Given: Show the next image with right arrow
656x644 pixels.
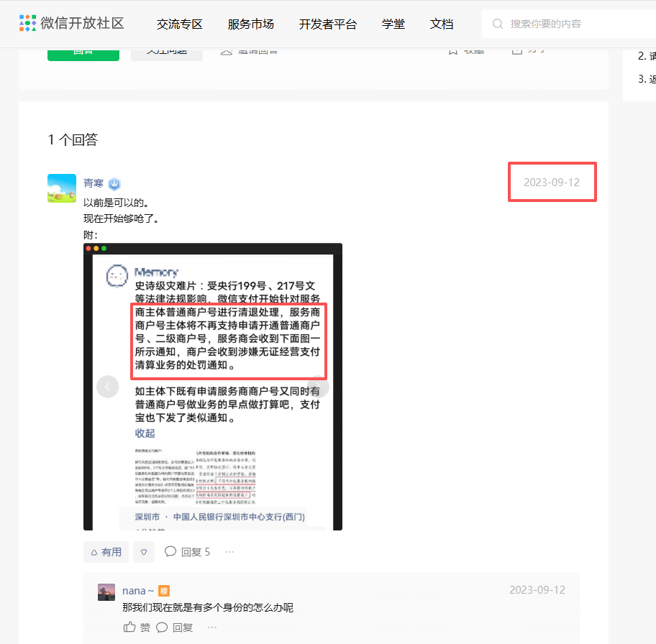Looking at the screenshot, I should click(318, 387).
